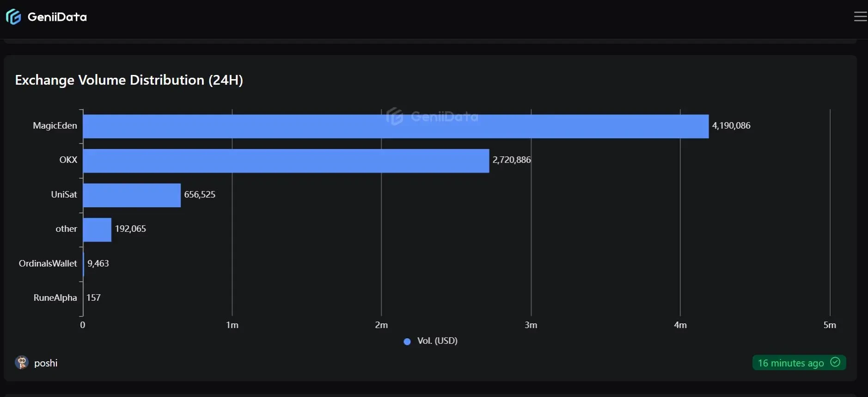868x397 pixels.
Task: Click the GeniiData logo icon
Action: tap(13, 17)
